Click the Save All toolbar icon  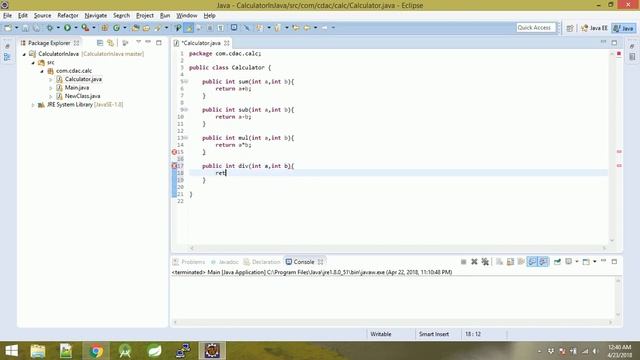point(36,28)
